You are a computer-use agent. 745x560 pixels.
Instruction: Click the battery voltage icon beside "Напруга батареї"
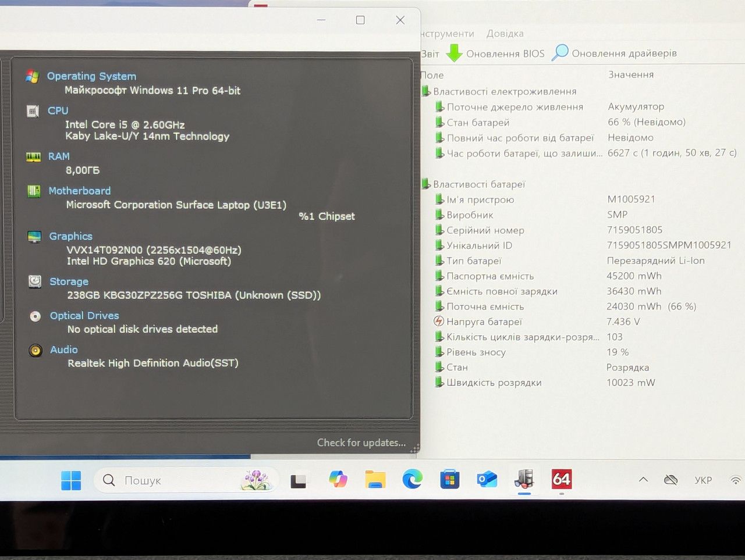pyautogui.click(x=439, y=322)
